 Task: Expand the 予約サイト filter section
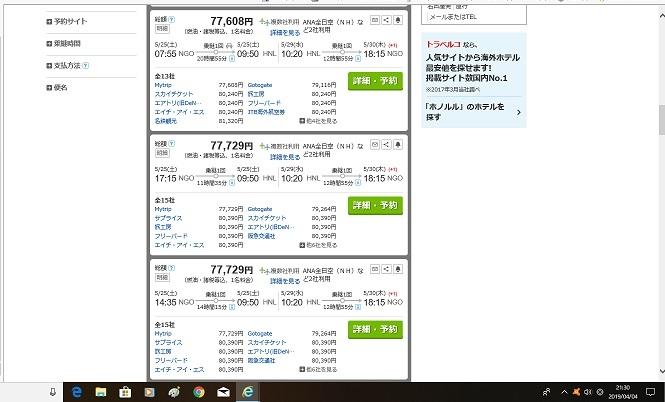click(67, 21)
